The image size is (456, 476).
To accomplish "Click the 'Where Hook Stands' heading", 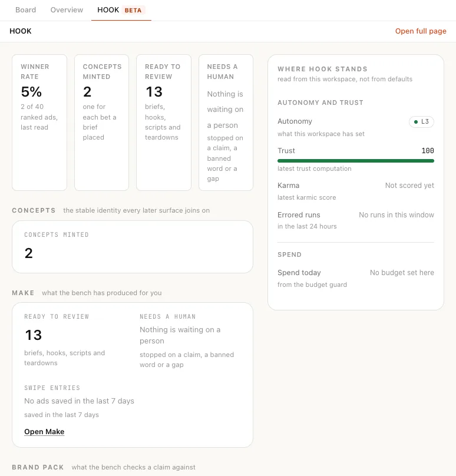I will (x=322, y=69).
